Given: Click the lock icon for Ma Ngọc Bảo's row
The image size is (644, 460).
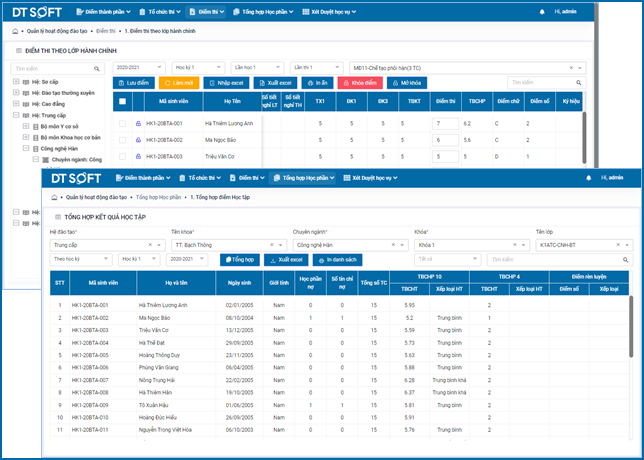Looking at the screenshot, I should point(138,140).
